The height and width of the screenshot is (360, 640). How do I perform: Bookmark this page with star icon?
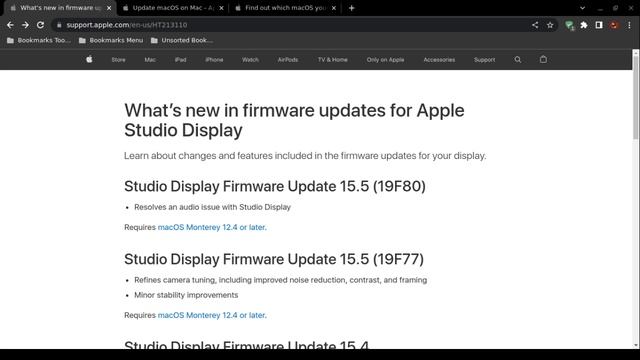tap(550, 25)
